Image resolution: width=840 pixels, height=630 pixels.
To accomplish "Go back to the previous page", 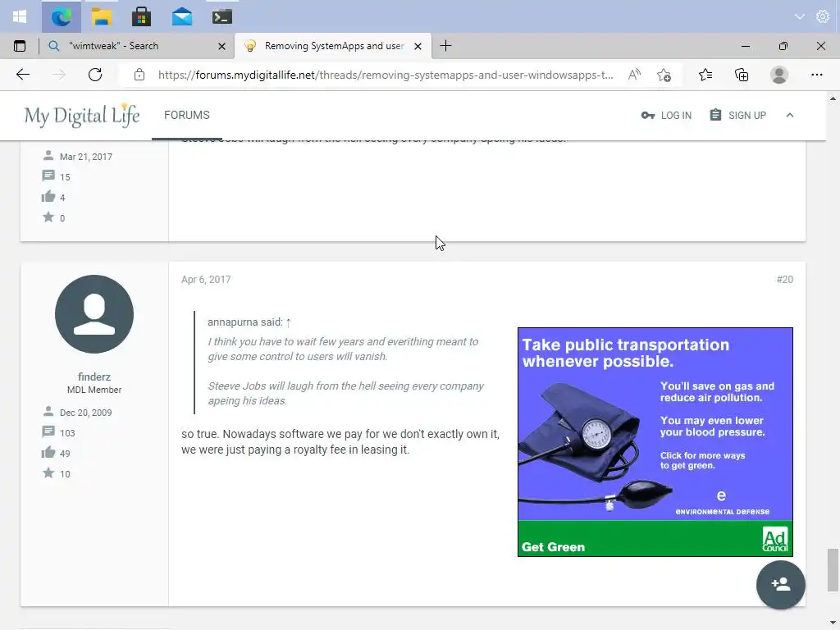I will pos(22,75).
